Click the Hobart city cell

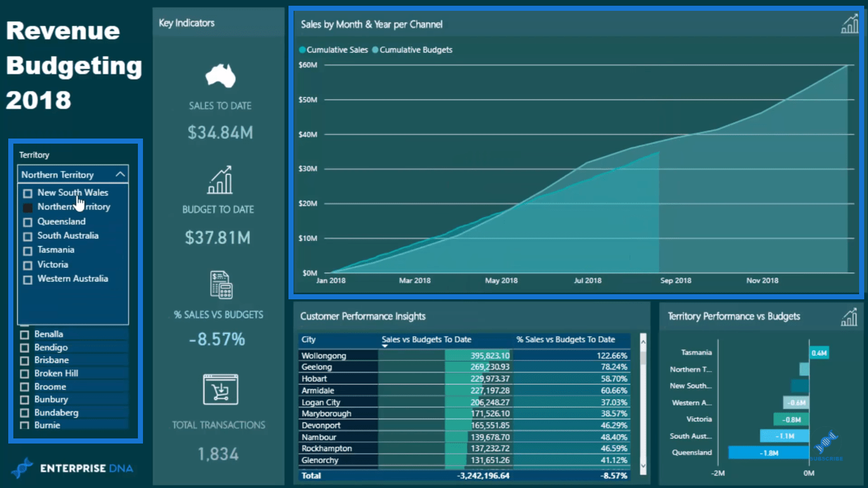[x=339, y=379]
